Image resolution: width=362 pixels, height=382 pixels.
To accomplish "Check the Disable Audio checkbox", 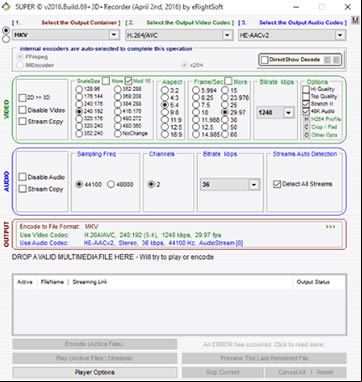I will coord(22,177).
